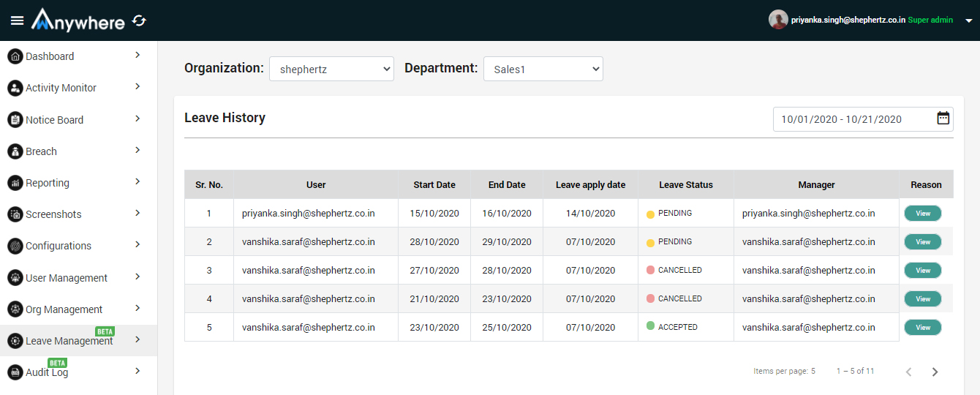Click View button for row 3
The height and width of the screenshot is (395, 980).
[923, 270]
